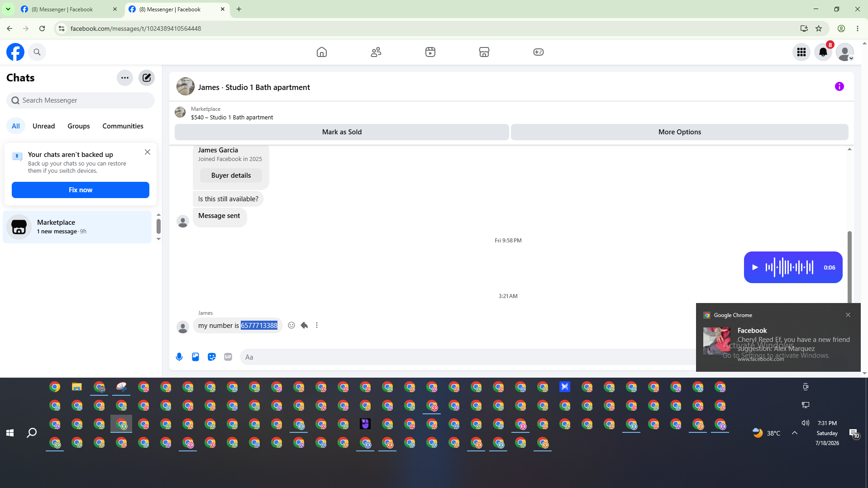Viewport: 868px width, 488px height.
Task: Open the Facebook menu grid icon
Action: click(801, 52)
